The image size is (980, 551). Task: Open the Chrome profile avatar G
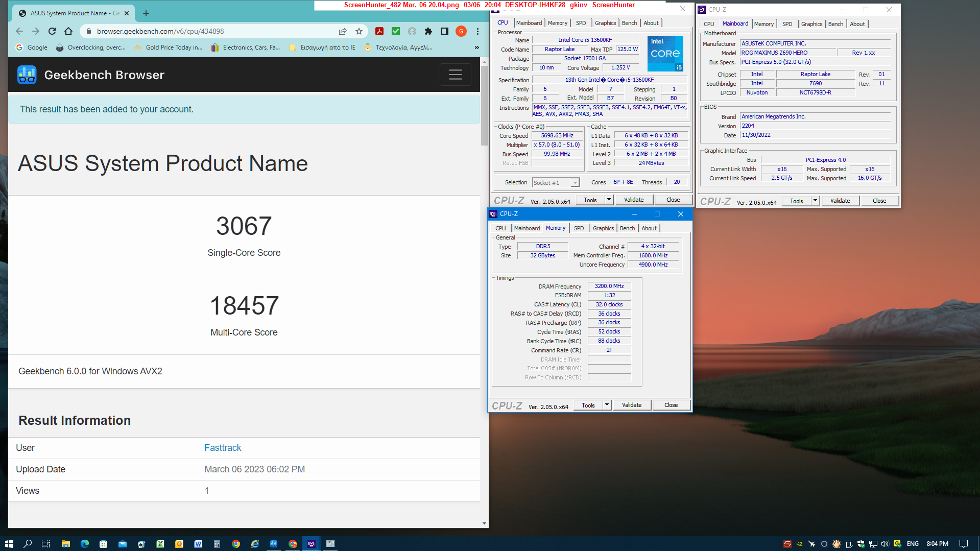(x=461, y=31)
